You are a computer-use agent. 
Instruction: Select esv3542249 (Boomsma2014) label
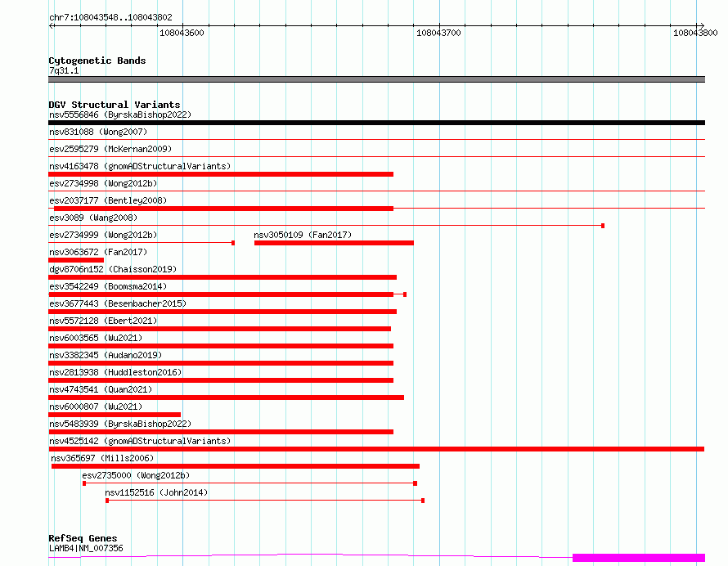pos(108,286)
